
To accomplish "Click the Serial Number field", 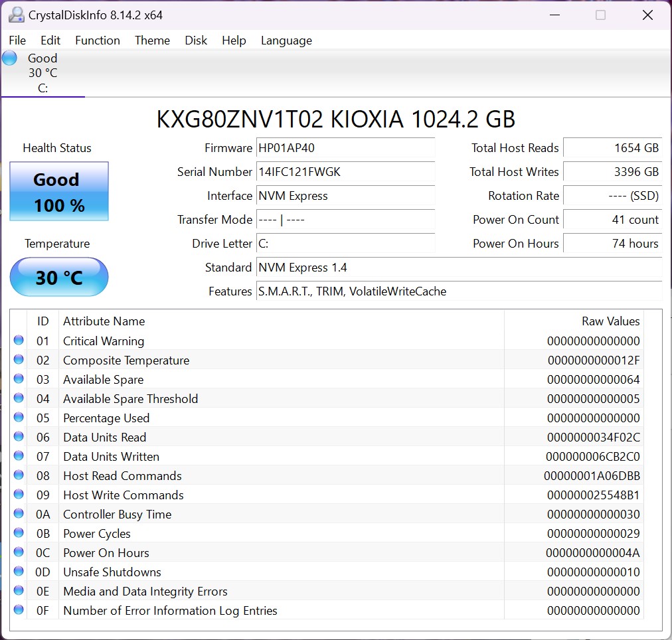I will point(345,172).
